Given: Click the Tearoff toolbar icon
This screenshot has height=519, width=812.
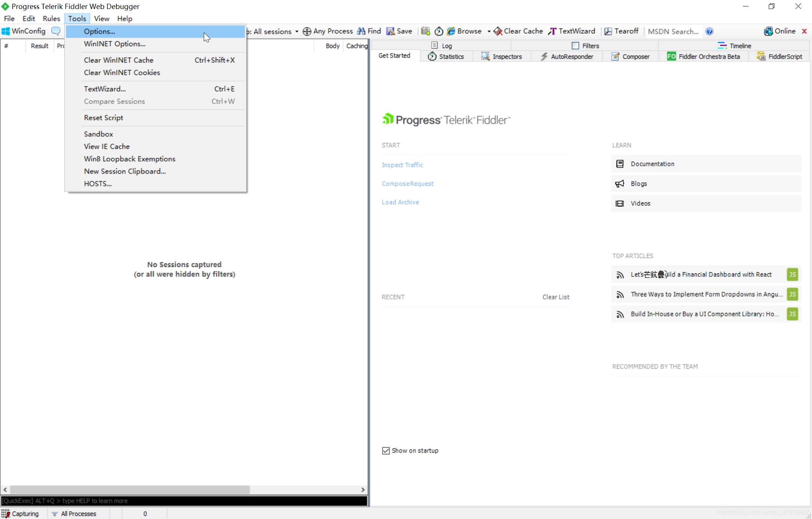Looking at the screenshot, I should pyautogui.click(x=608, y=31).
